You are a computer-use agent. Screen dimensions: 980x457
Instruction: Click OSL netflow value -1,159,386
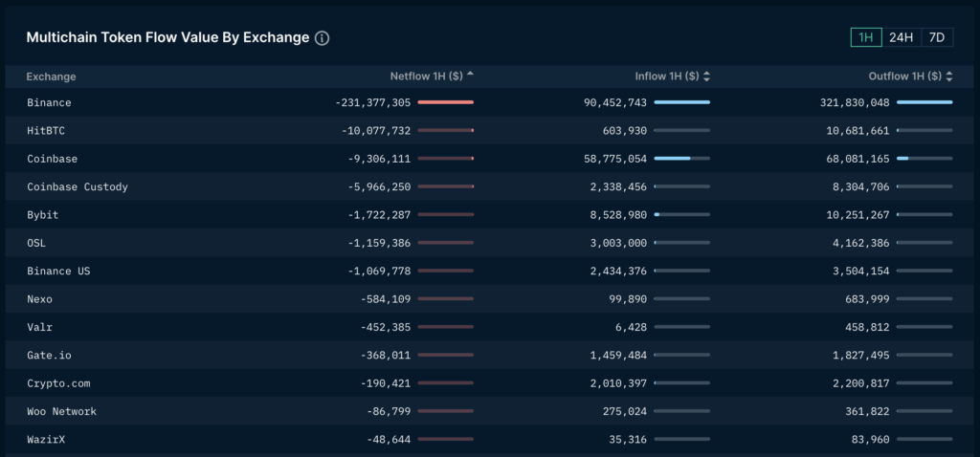click(x=379, y=243)
